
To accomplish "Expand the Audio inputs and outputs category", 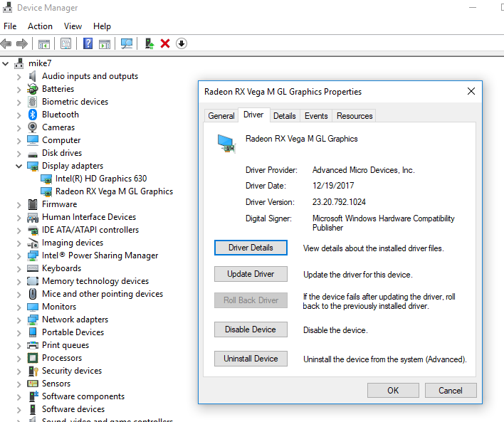I will 19,76.
